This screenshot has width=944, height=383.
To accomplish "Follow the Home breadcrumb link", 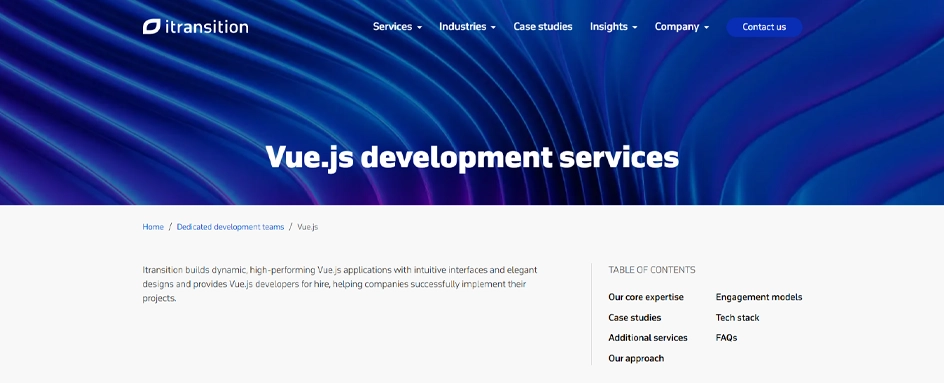I will 153,227.
